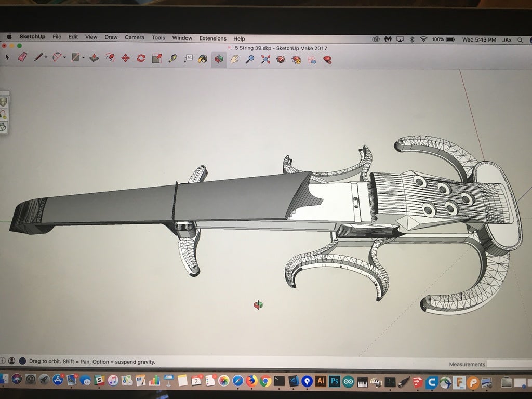The width and height of the screenshot is (532, 399).
Task: Select the Line pencil tool
Action: pos(38,57)
